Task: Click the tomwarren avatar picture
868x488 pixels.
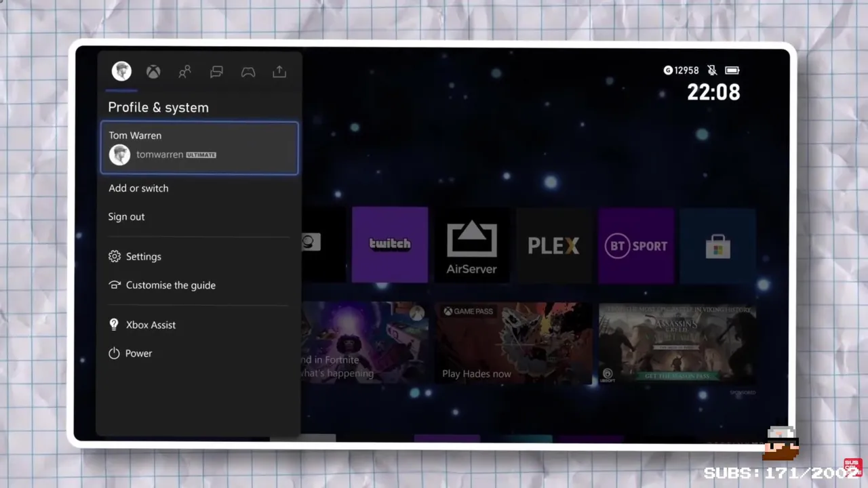Action: coord(119,155)
